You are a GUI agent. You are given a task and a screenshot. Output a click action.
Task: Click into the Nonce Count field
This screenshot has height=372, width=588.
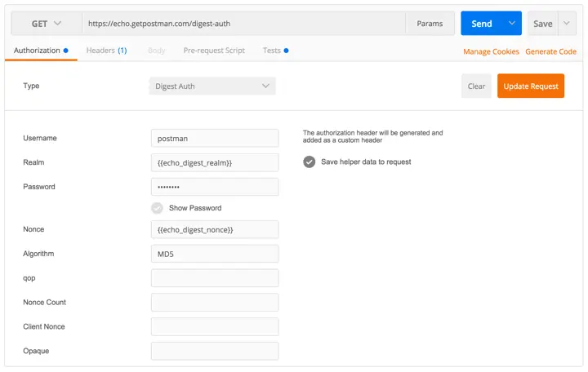[215, 303]
